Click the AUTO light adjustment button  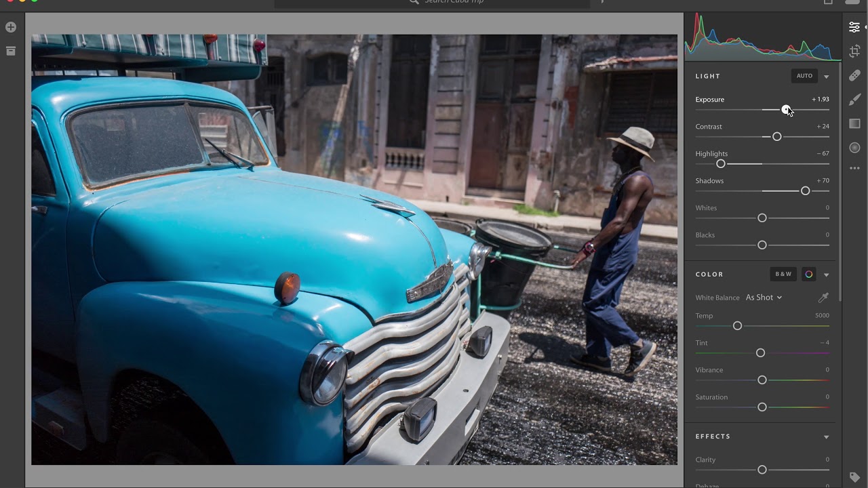[804, 76]
